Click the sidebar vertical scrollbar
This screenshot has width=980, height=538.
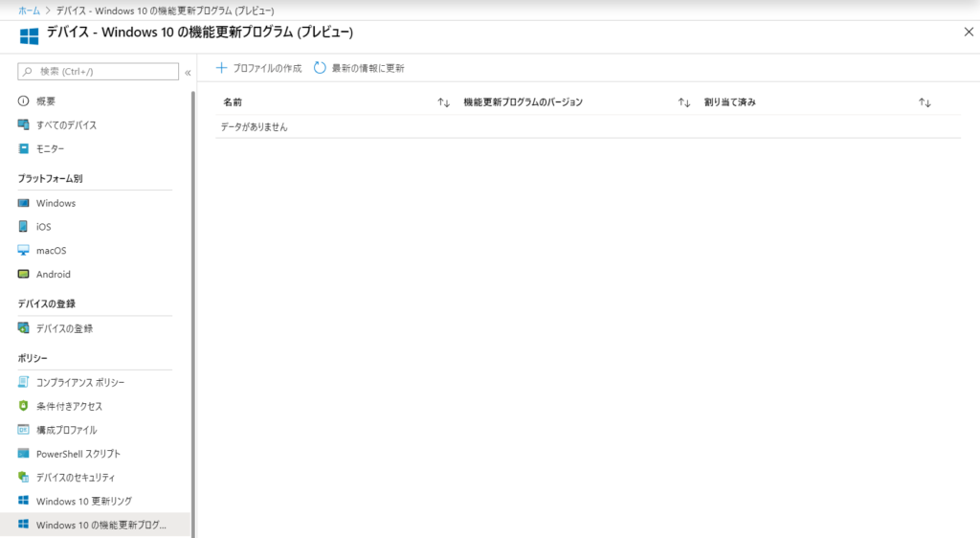pos(193,312)
